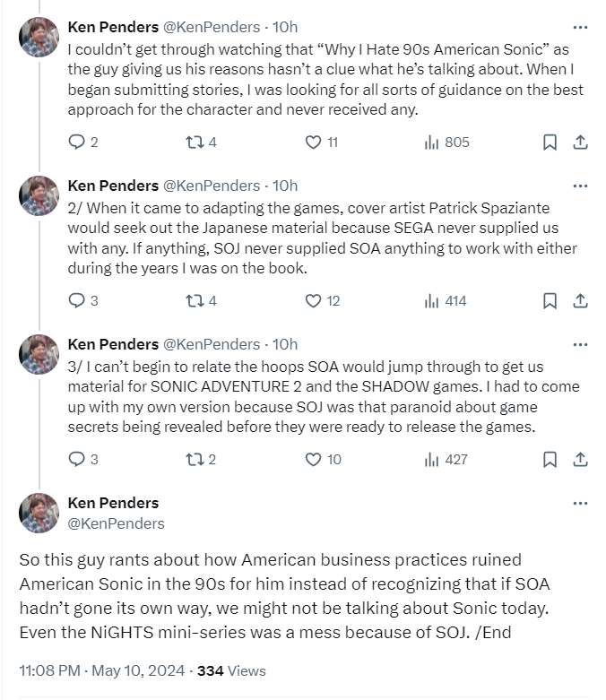This screenshot has height=700, width=606.
Task: Reply to the first tweet with 2 replies
Action: click(x=77, y=142)
